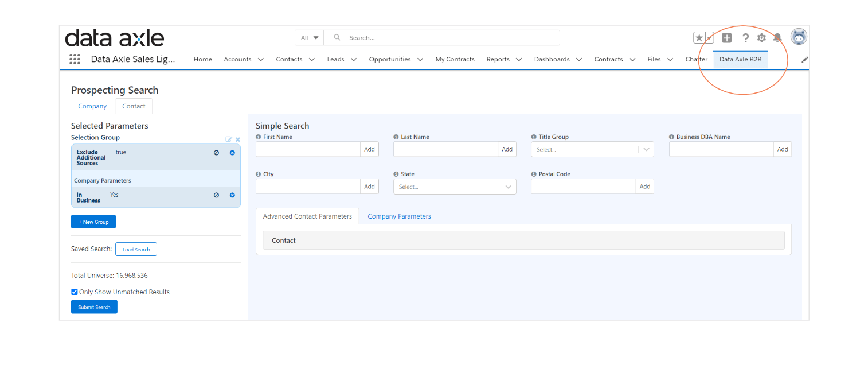Click Add next to Last Name
The image size is (868, 384).
507,149
